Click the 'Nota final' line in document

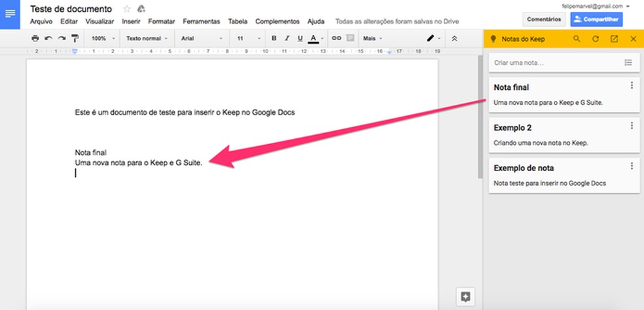[x=90, y=153]
